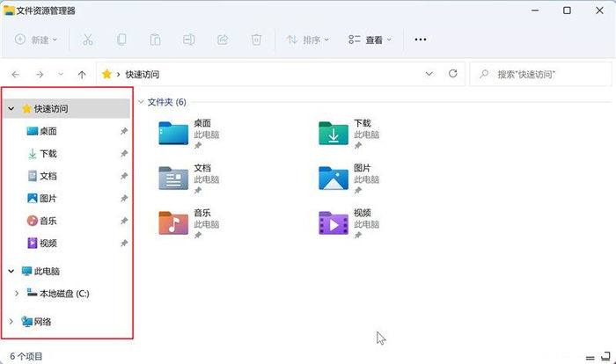Expand the 网络 node in sidebar
Image resolution: width=616 pixels, height=364 pixels.
tap(10, 322)
